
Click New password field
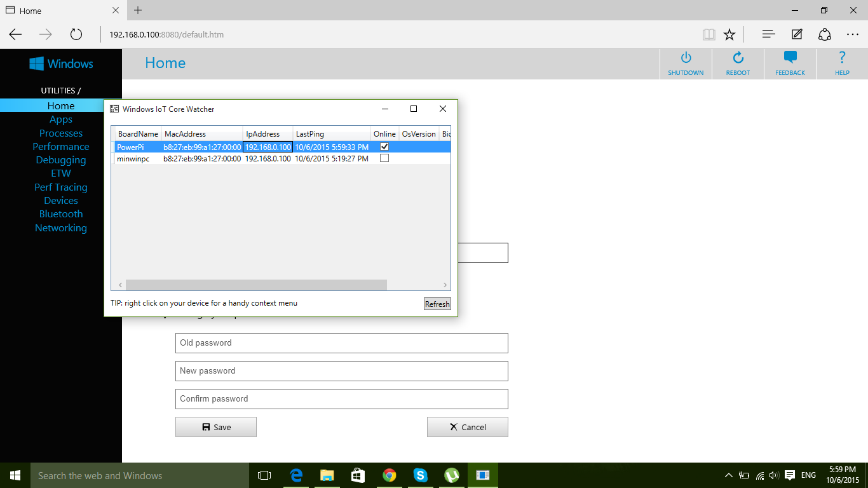(342, 371)
